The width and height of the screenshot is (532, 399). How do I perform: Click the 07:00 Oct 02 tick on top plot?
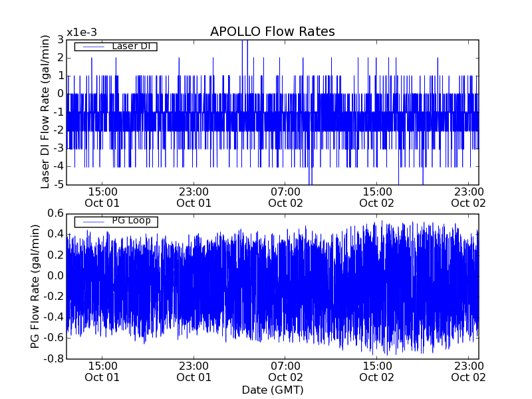pyautogui.click(x=286, y=197)
